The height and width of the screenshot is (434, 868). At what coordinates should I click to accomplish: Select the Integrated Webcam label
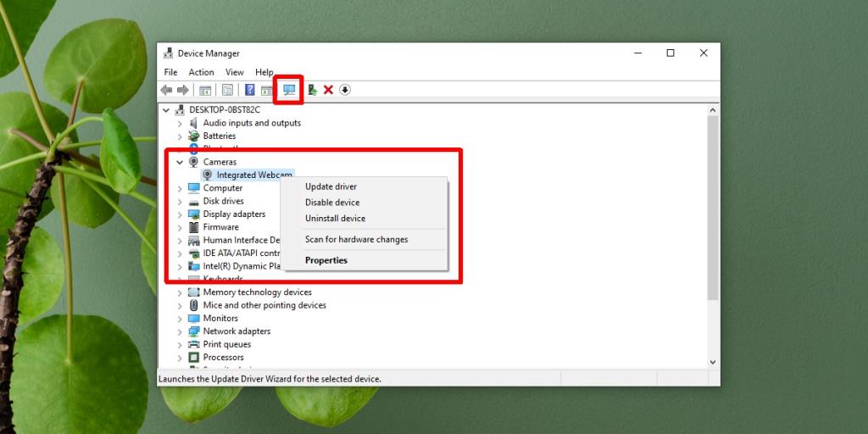click(x=254, y=175)
